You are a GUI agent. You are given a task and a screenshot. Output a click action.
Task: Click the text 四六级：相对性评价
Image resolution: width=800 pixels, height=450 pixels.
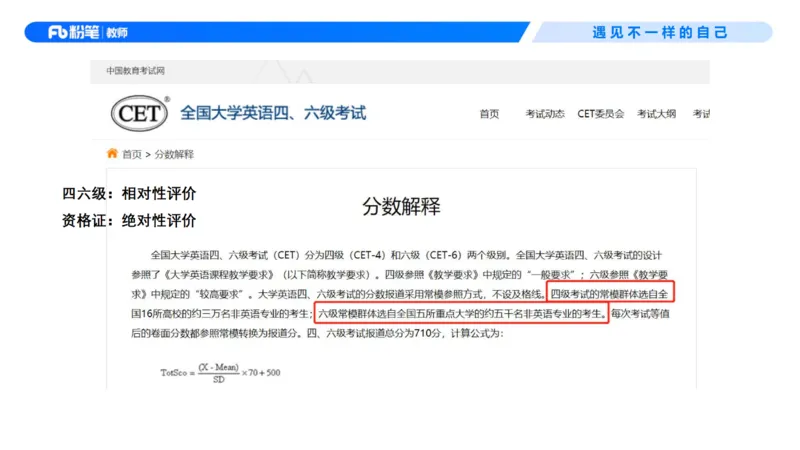click(129, 194)
